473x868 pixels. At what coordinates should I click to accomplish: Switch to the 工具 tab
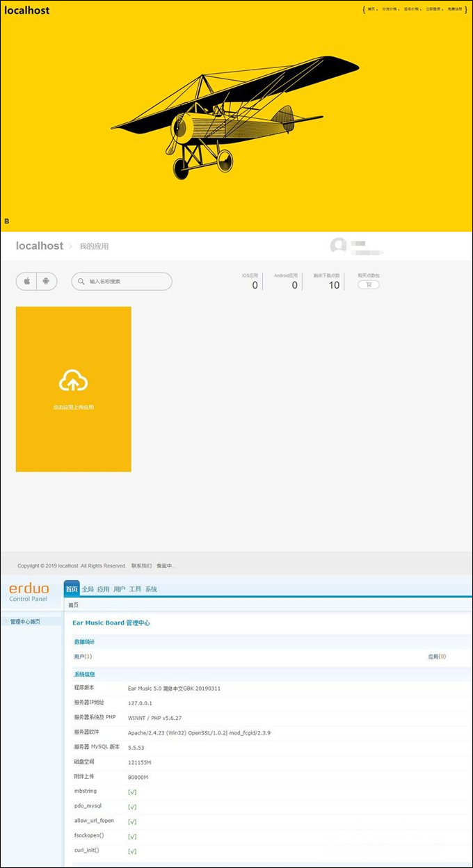coord(136,589)
